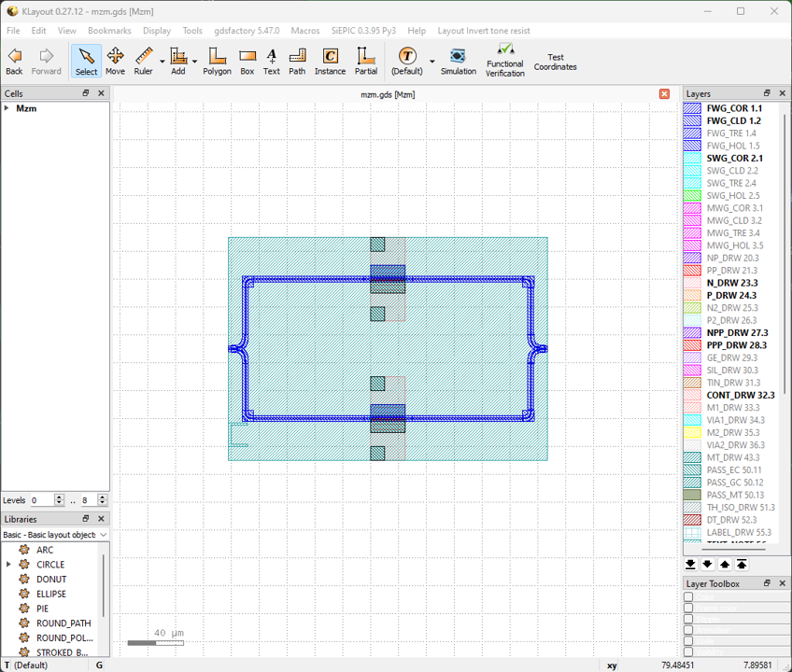792x672 pixels.
Task: Open the Simulation tool
Action: (459, 61)
